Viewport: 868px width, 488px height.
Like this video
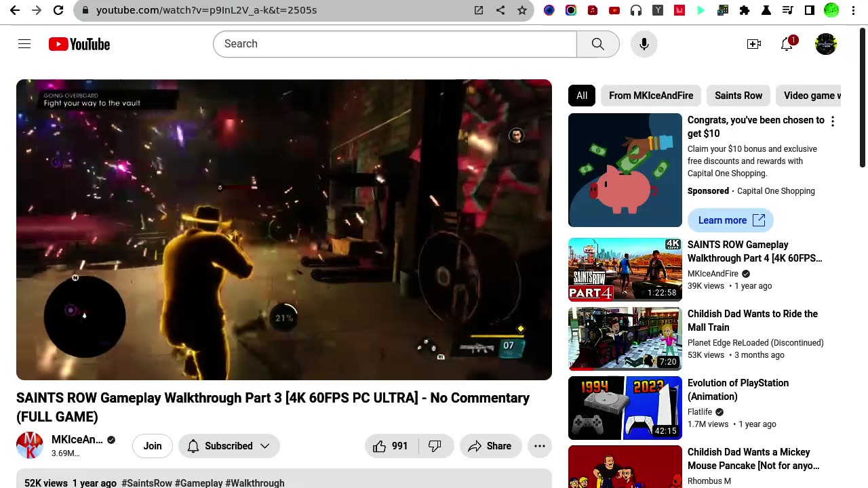pos(391,446)
